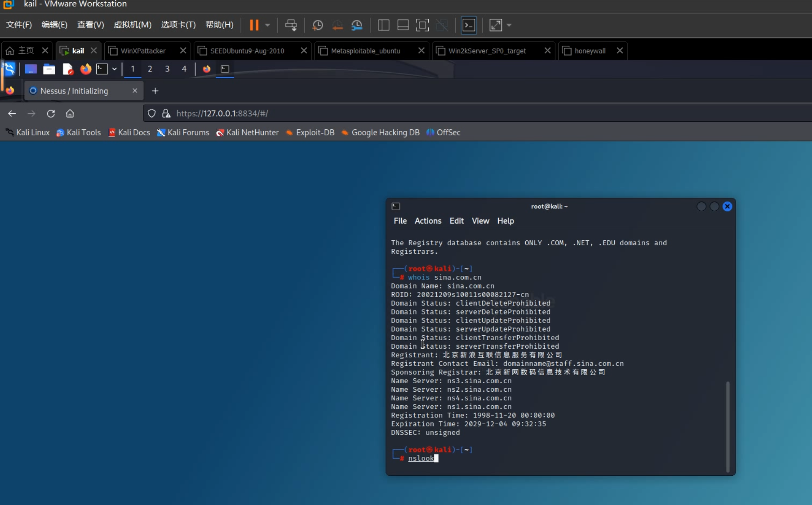Switch to workspace 1
Screen dimensions: 812x505
133,69
